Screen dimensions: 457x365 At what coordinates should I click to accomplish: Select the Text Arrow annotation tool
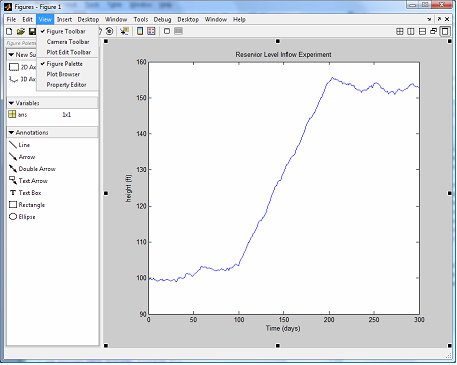point(28,181)
